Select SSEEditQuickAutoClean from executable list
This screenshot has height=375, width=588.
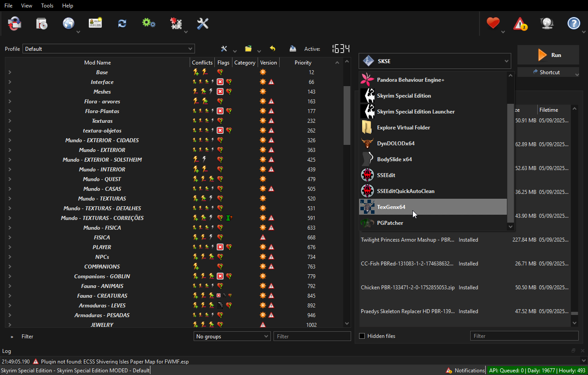433,191
